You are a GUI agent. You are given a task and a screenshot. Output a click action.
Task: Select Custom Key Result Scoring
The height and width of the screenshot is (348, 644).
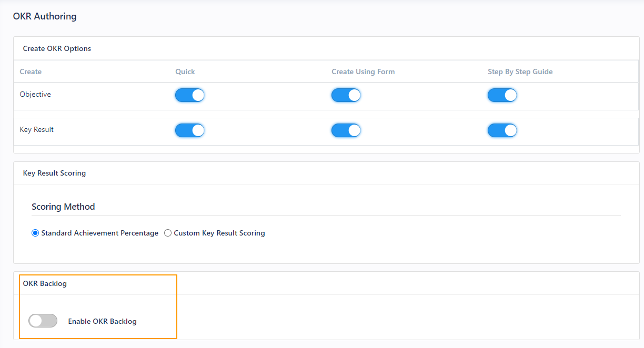click(x=167, y=232)
